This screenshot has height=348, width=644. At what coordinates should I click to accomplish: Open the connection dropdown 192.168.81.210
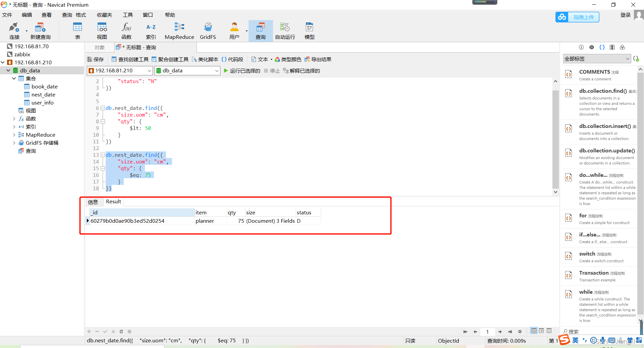point(120,71)
